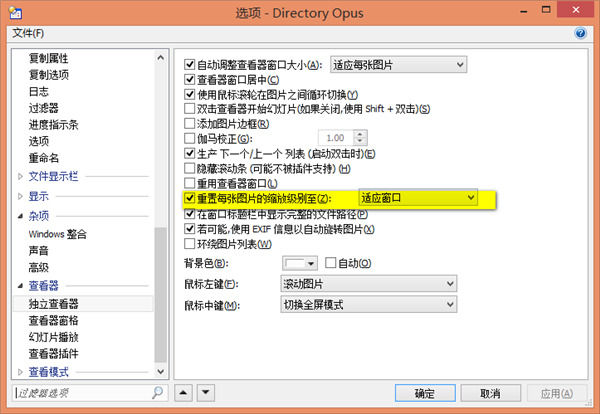Click the gamma value spinner arrows
Image resolution: width=600 pixels, height=414 pixels.
pos(360,138)
